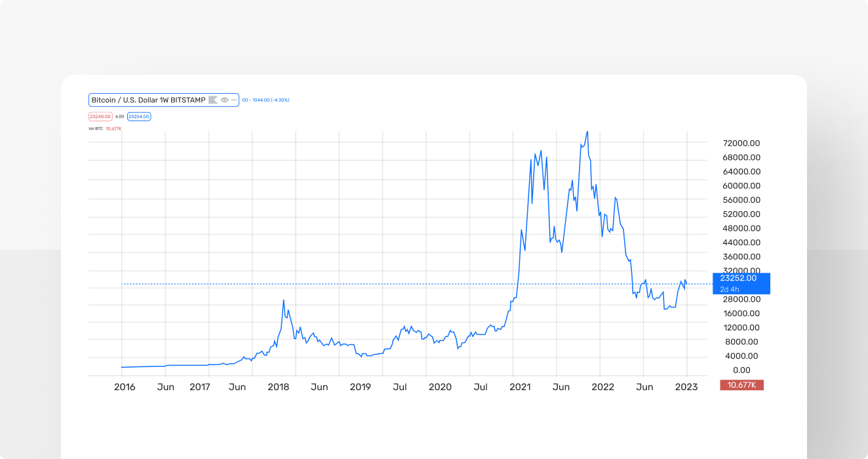Image resolution: width=868 pixels, height=459 pixels.
Task: Click the 2022 time axis label
Action: (x=602, y=387)
